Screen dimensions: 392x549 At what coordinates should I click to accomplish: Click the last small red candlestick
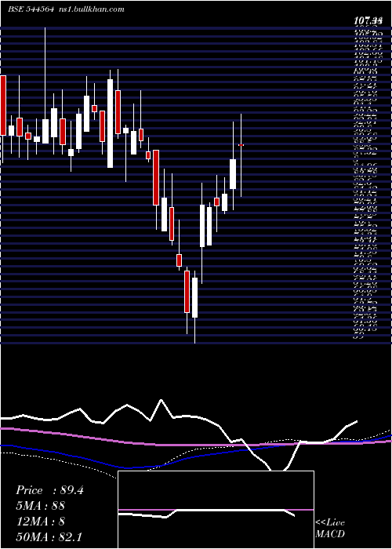point(241,144)
